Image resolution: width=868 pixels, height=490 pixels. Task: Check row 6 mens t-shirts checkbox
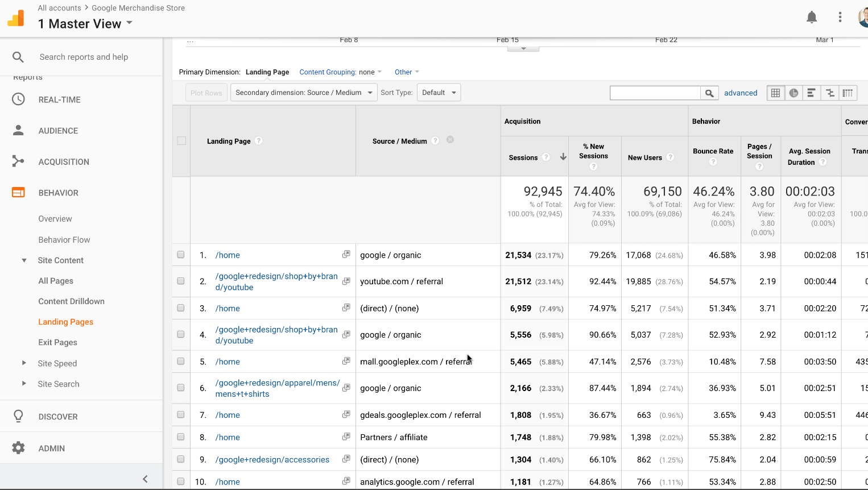pyautogui.click(x=181, y=388)
